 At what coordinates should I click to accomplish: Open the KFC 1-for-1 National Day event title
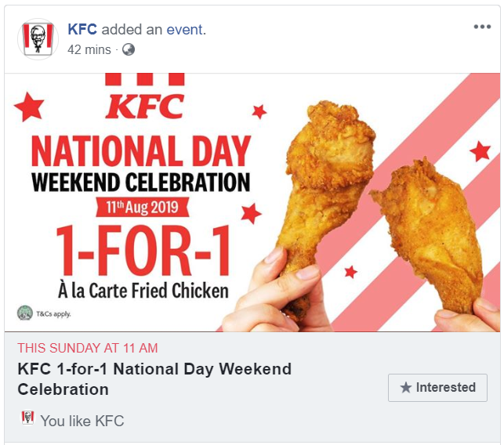click(154, 379)
